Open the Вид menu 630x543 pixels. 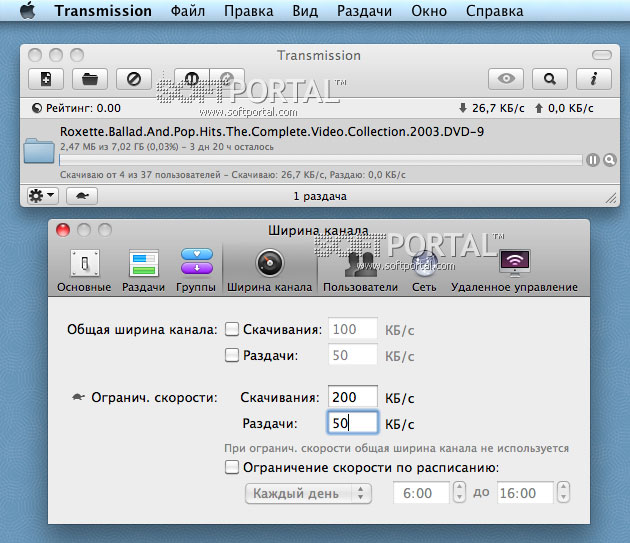[x=305, y=11]
